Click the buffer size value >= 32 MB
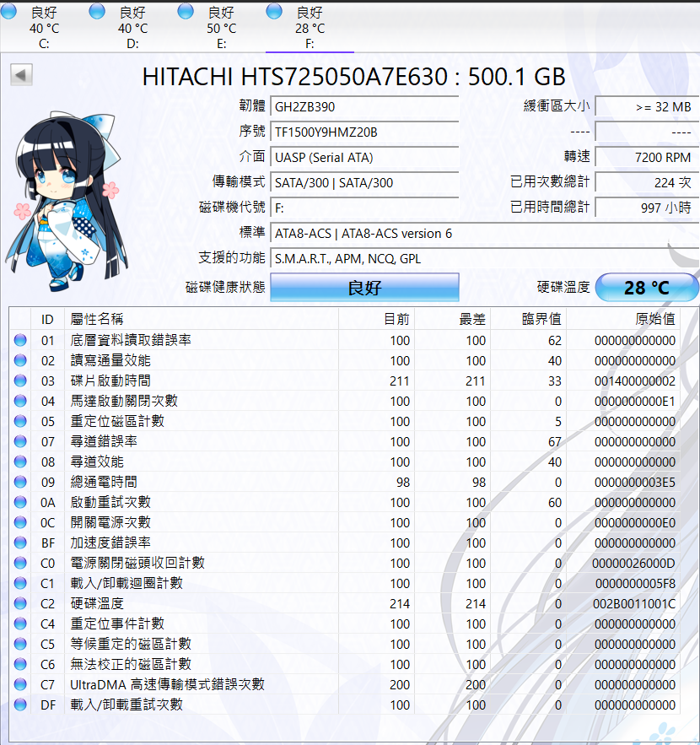Image resolution: width=700 pixels, height=745 pixels. (647, 106)
